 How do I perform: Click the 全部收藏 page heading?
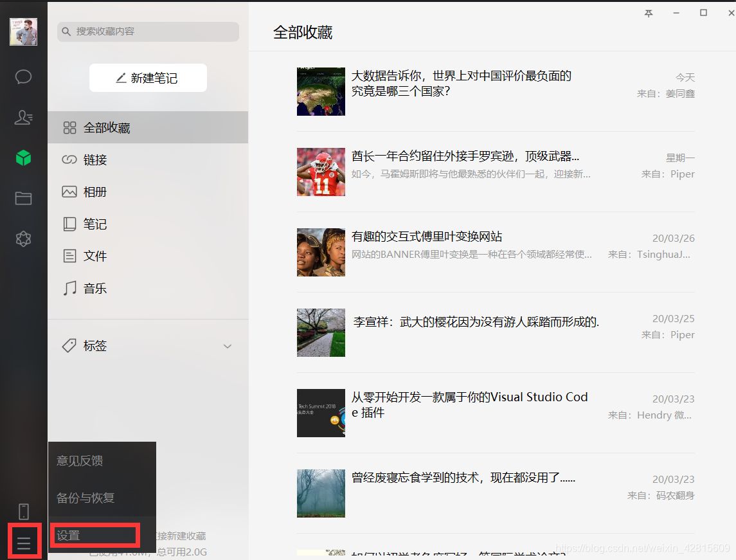coord(303,32)
